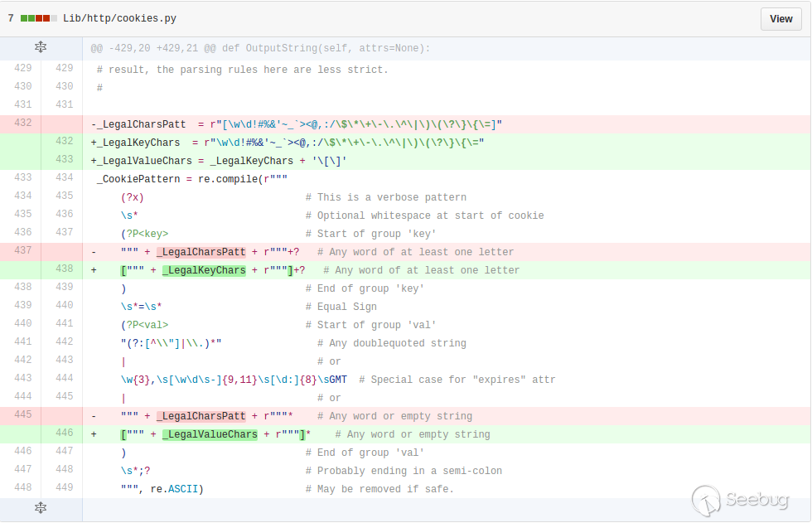Click highlighted '_LegalValueChars' on added line 446

pos(210,434)
